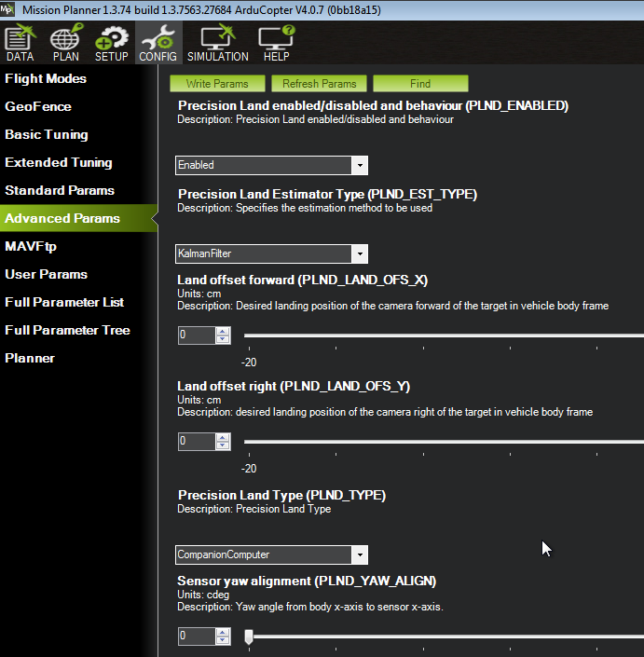The width and height of the screenshot is (644, 657).
Task: Open PLND_TYPE dropdown showing CompanionComputer
Action: [271, 554]
